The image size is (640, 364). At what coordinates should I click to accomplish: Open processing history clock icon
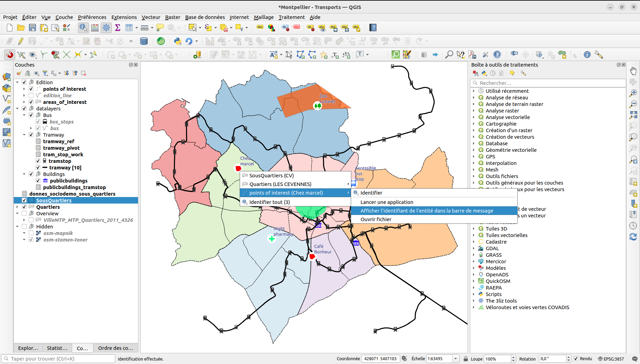click(x=493, y=73)
